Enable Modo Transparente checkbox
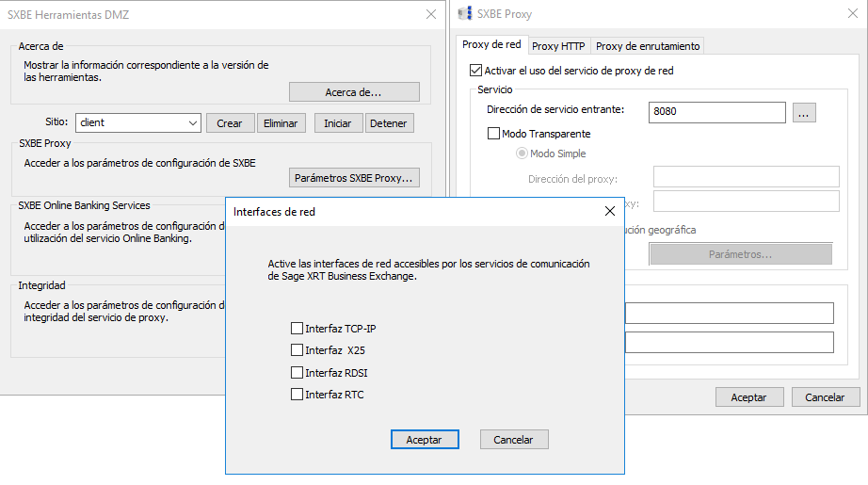Screen dimensions: 868x485 (493, 134)
